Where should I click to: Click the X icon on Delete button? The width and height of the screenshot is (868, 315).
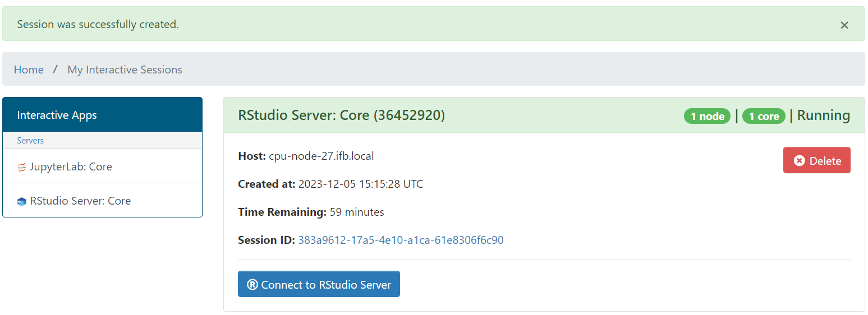click(x=800, y=161)
